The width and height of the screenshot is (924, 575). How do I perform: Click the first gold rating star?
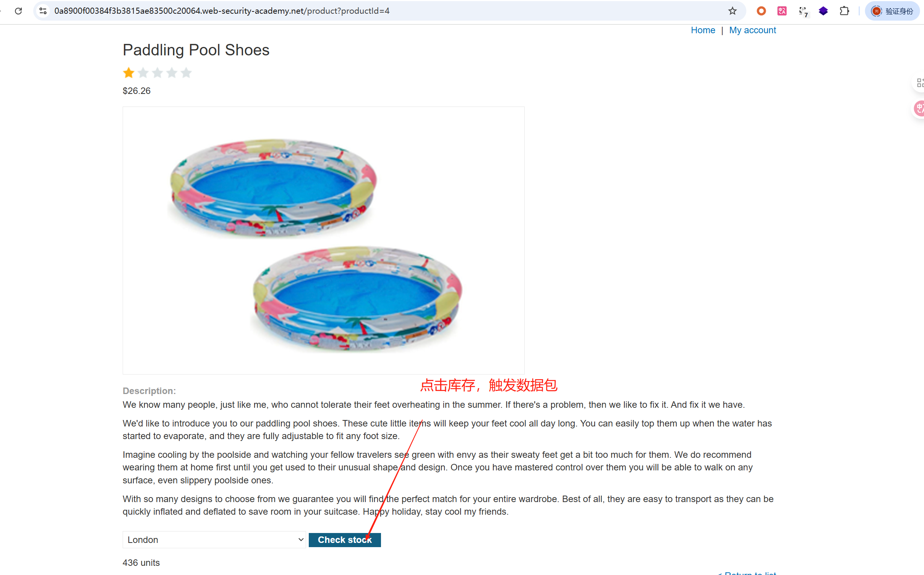pyautogui.click(x=129, y=73)
